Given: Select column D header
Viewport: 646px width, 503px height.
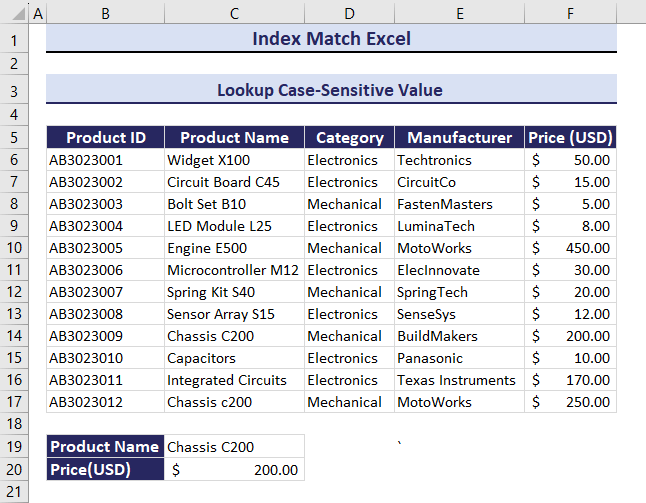Looking at the screenshot, I should coord(349,13).
